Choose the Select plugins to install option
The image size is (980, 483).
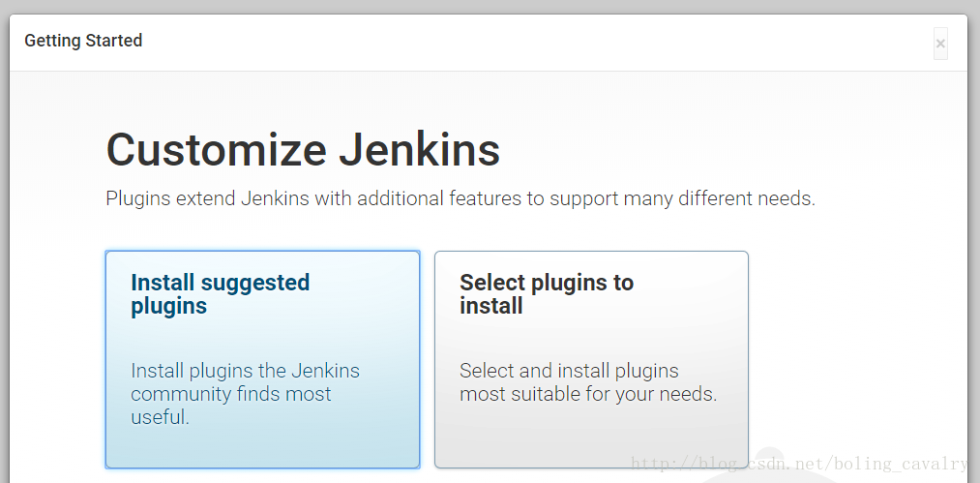tap(591, 359)
